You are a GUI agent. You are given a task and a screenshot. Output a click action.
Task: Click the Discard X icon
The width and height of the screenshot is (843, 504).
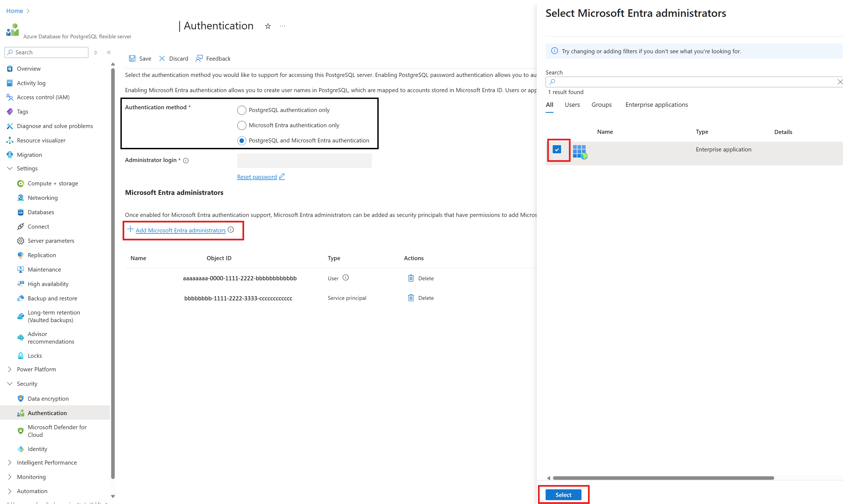click(162, 58)
